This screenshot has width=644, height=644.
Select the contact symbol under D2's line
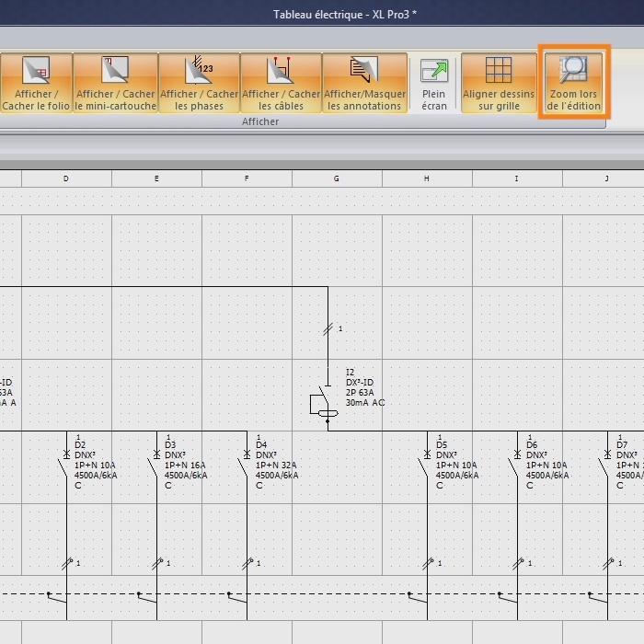[57, 598]
